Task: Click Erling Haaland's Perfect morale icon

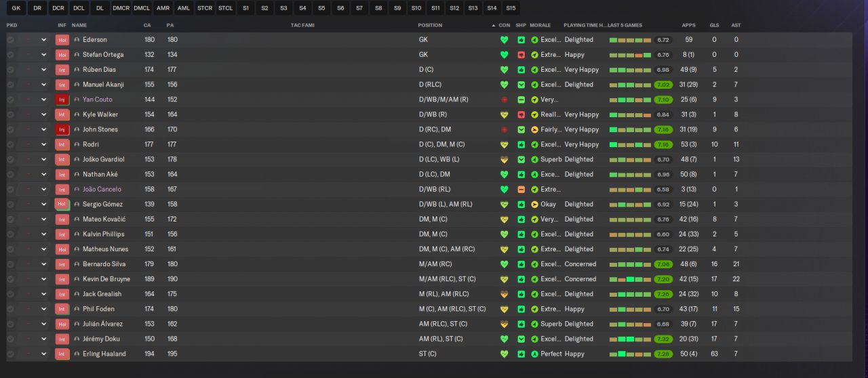Action: (x=534, y=354)
